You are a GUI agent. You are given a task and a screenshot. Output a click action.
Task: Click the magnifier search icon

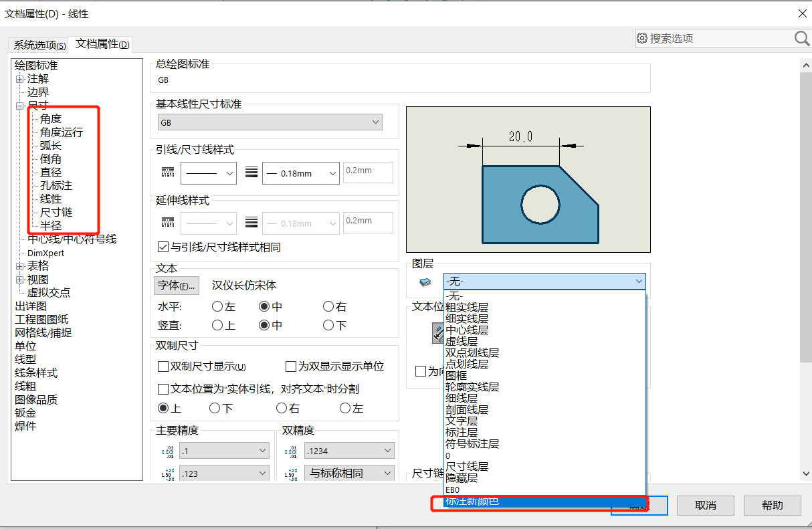pos(802,39)
